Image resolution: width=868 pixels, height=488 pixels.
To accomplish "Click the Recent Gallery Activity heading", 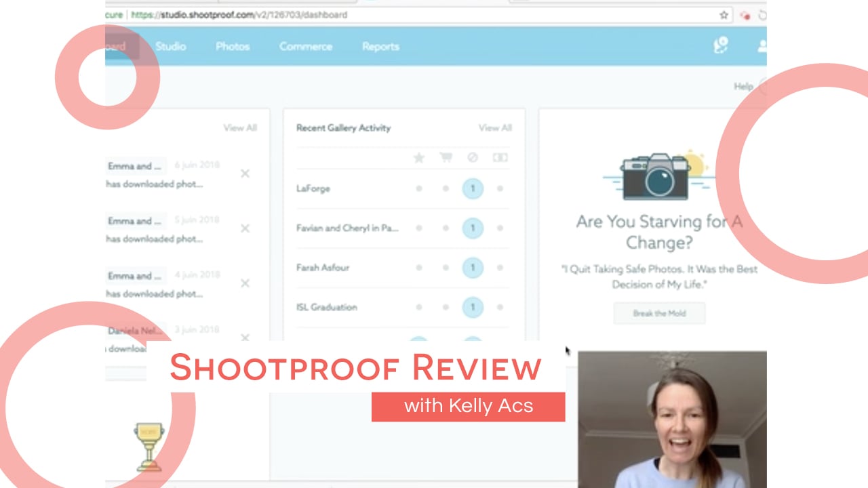I will [x=344, y=127].
